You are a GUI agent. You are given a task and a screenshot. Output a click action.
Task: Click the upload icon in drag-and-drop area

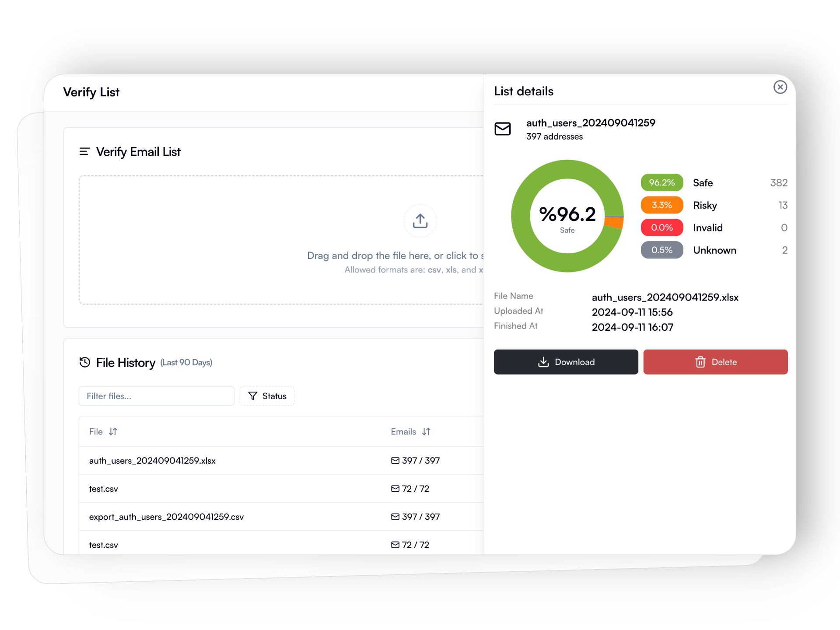(420, 220)
